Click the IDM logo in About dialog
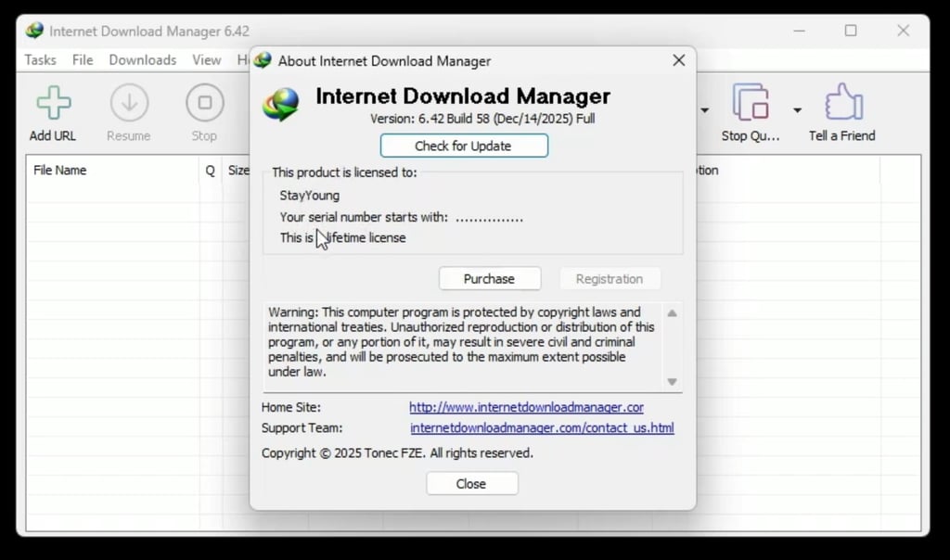 [x=280, y=104]
